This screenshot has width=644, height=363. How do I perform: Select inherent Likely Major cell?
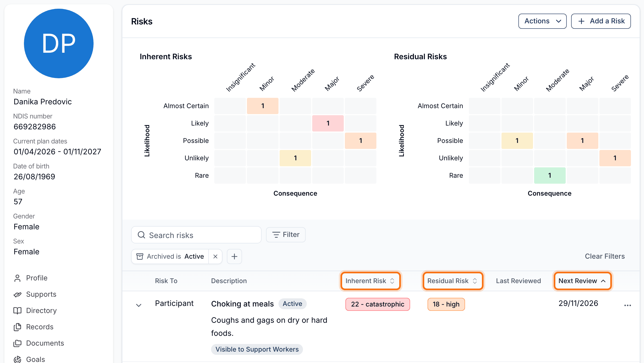click(x=328, y=123)
